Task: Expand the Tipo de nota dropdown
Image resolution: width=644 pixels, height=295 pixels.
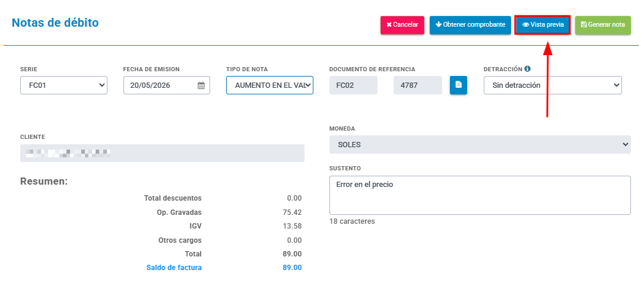Action: [x=269, y=85]
